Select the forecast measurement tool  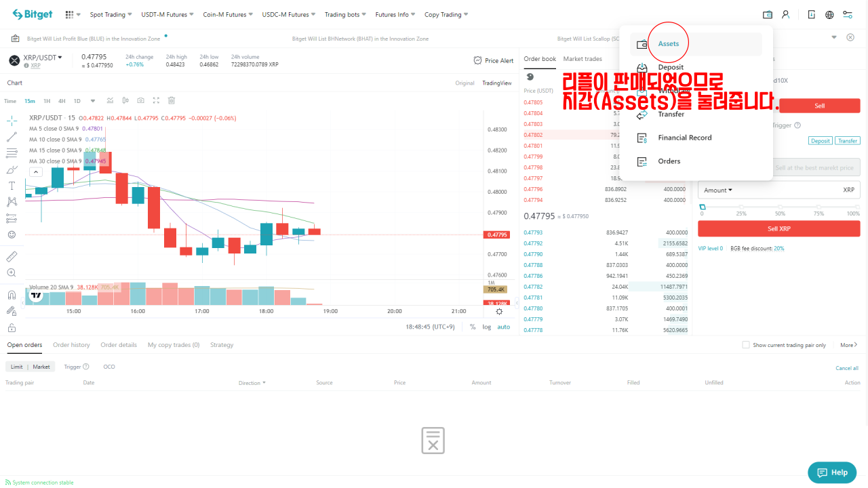pyautogui.click(x=12, y=218)
